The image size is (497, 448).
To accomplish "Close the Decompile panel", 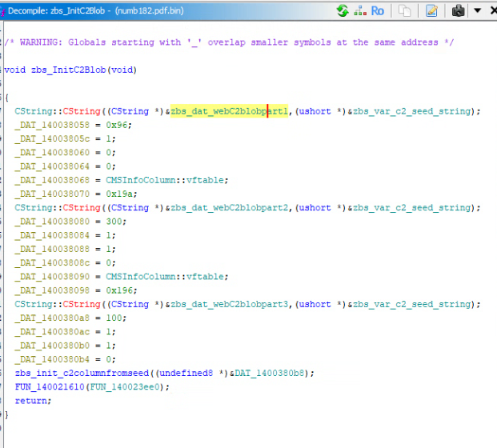I will click(x=491, y=10).
